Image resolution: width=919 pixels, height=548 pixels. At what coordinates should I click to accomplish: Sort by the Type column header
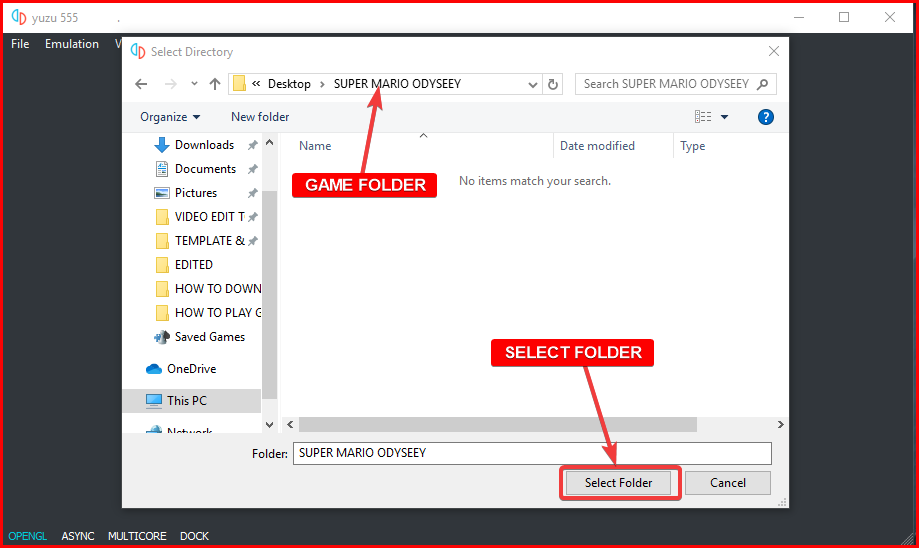(x=692, y=146)
